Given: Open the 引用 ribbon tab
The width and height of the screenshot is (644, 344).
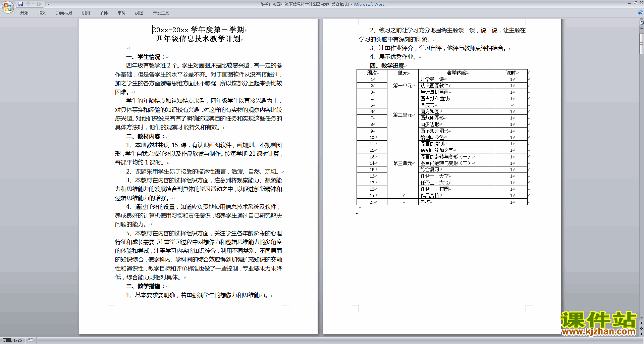Looking at the screenshot, I should 86,13.
